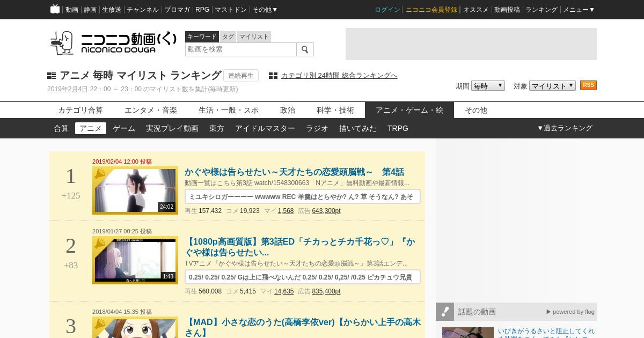Open カテゴリ別 24時間 総合ランキングへ link
Image resolution: width=644 pixels, height=338 pixels.
pyautogui.click(x=339, y=76)
